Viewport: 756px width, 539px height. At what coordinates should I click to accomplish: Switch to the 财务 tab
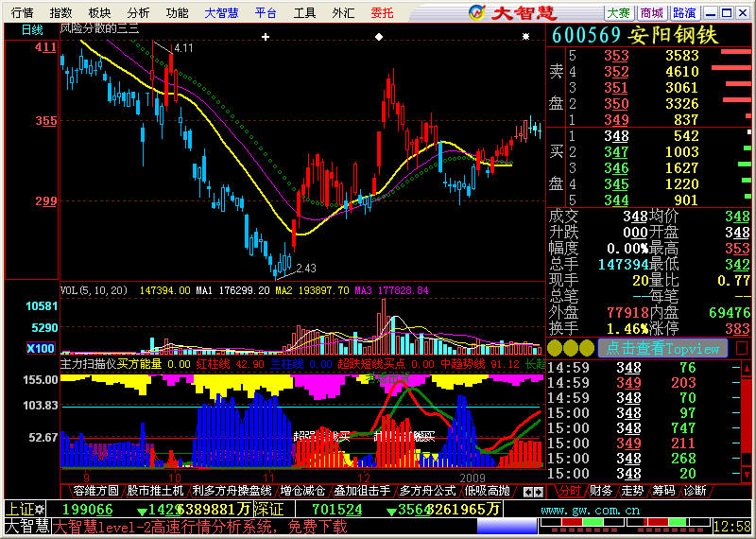click(600, 491)
